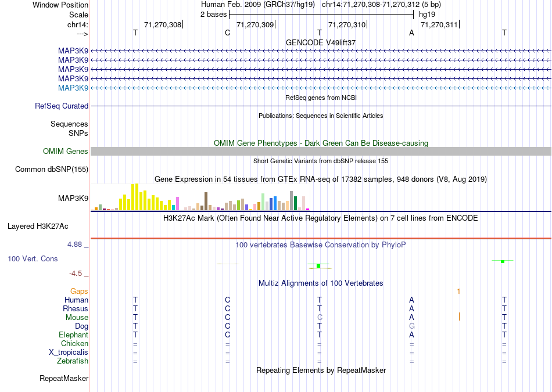Click the Elephant species label

pos(74,335)
